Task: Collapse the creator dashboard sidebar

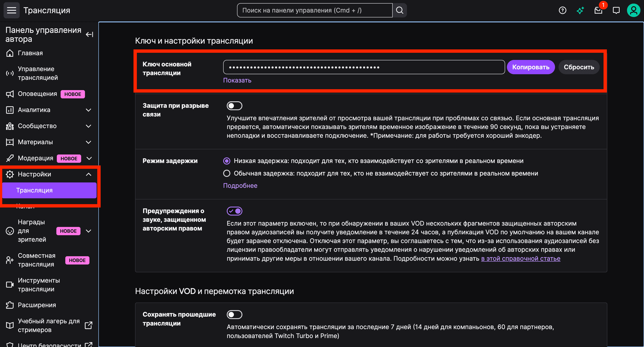Action: coord(89,34)
